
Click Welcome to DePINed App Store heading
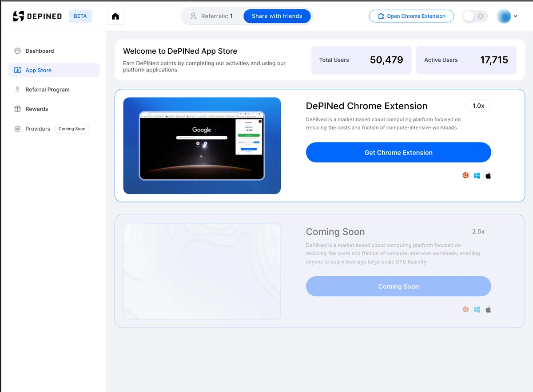pos(180,51)
